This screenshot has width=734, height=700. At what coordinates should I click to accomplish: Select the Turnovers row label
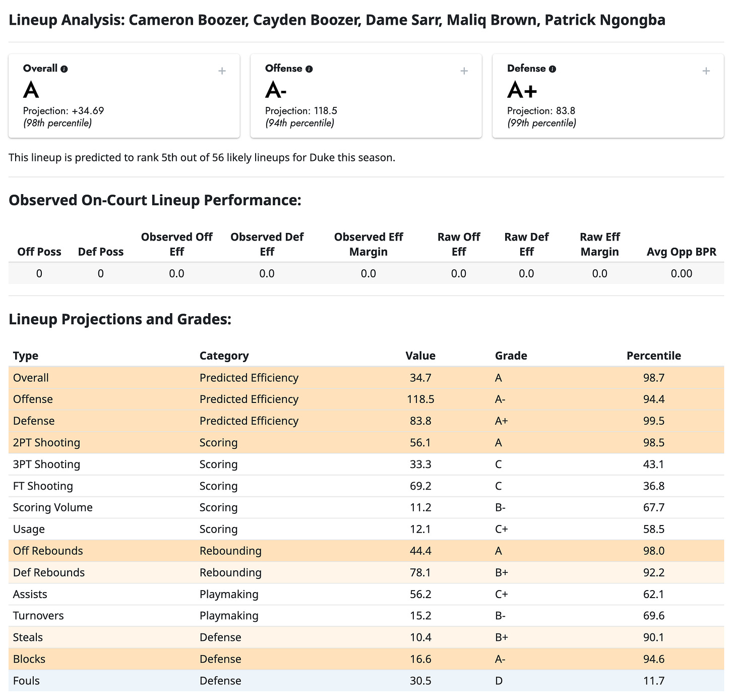pyautogui.click(x=38, y=615)
